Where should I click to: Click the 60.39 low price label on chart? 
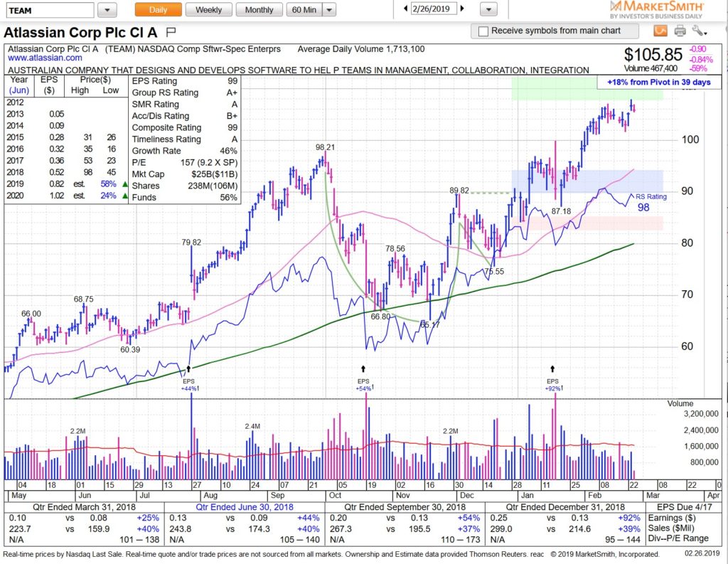pos(130,349)
